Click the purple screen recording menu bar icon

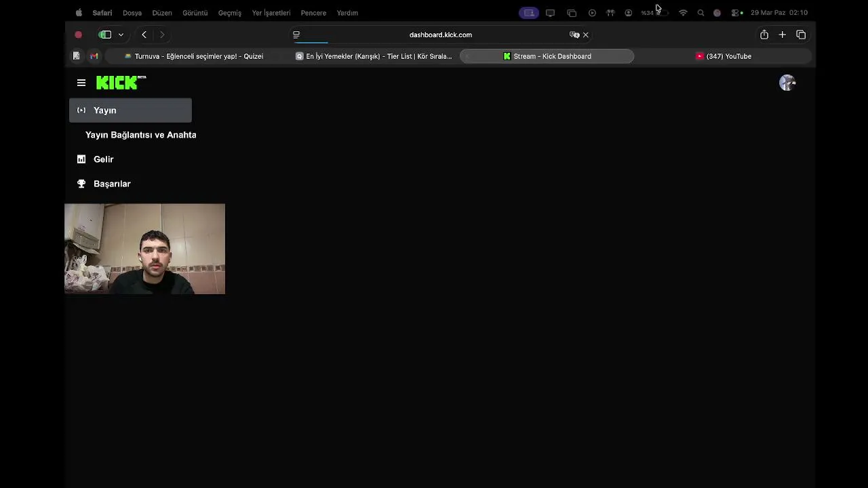point(529,13)
